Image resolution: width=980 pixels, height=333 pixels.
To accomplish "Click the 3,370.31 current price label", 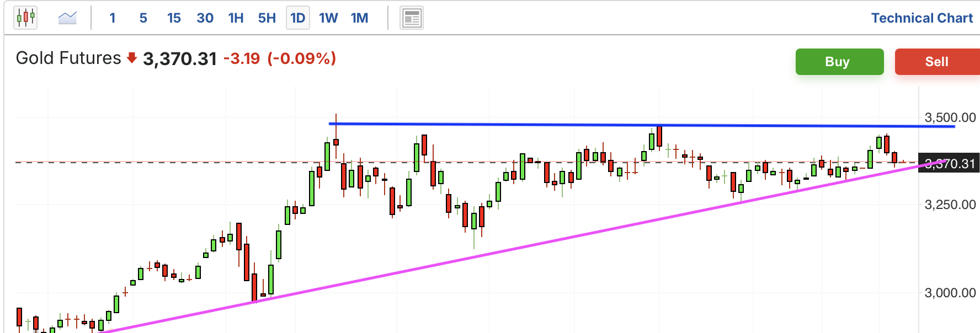I will (949, 164).
